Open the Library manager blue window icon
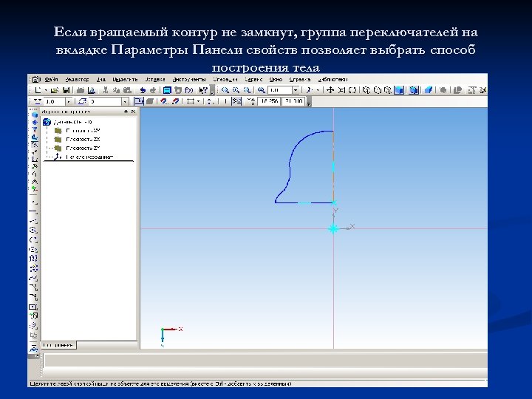The image size is (532, 399). pyautogui.click(x=167, y=90)
